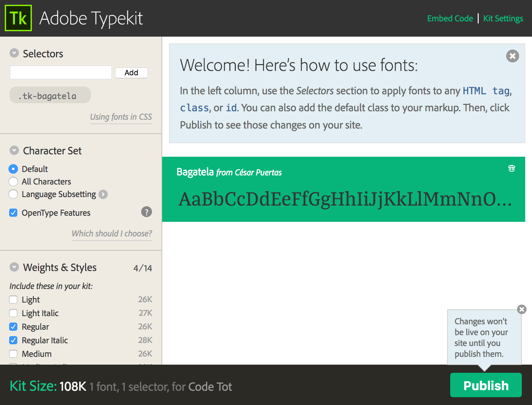Click the Tk Typekit logo icon
This screenshot has height=405, width=532.
pyautogui.click(x=18, y=18)
